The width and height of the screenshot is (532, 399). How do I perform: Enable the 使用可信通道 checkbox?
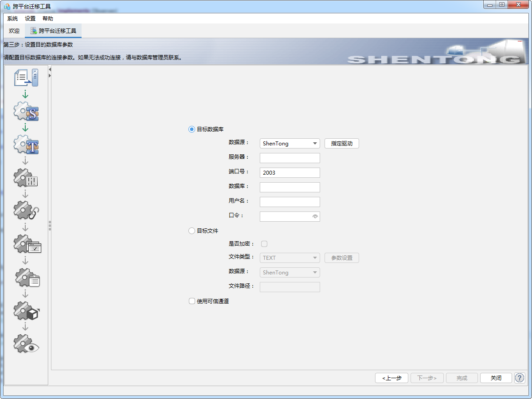click(x=192, y=301)
